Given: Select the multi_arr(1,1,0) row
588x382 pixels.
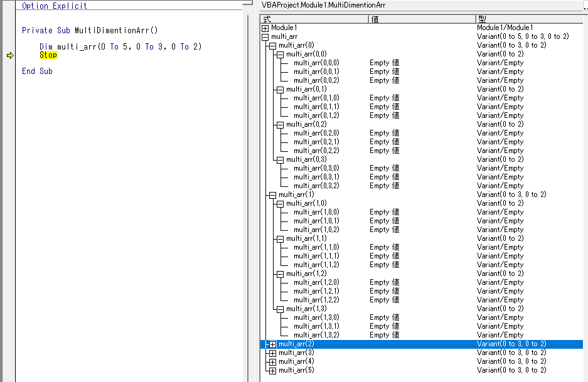Looking at the screenshot, I should [422, 247].
